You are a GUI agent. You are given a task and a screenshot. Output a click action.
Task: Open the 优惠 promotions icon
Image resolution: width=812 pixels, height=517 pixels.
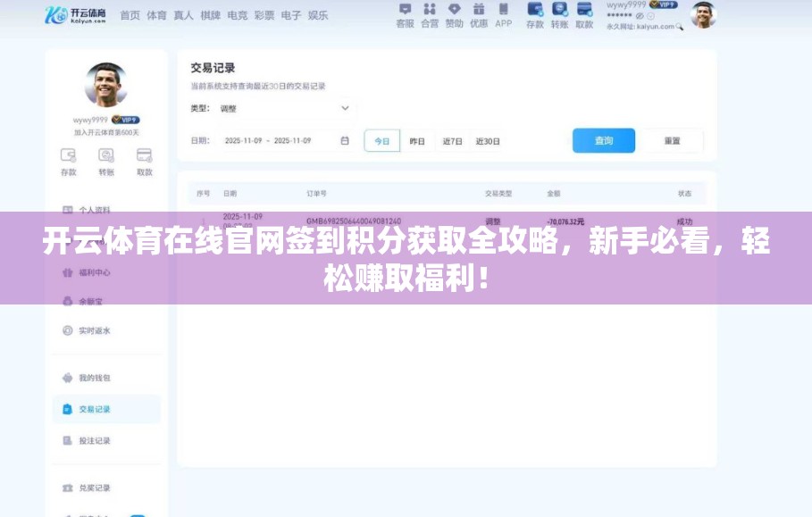[478, 15]
